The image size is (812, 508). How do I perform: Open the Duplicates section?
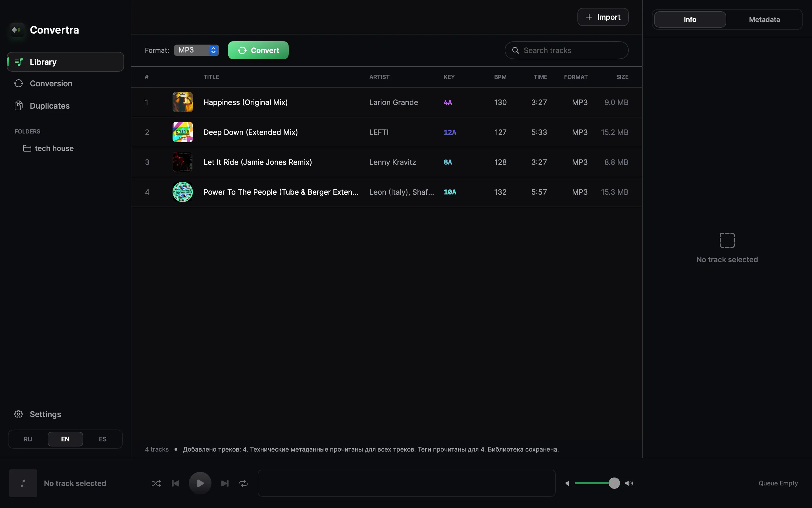[65, 106]
